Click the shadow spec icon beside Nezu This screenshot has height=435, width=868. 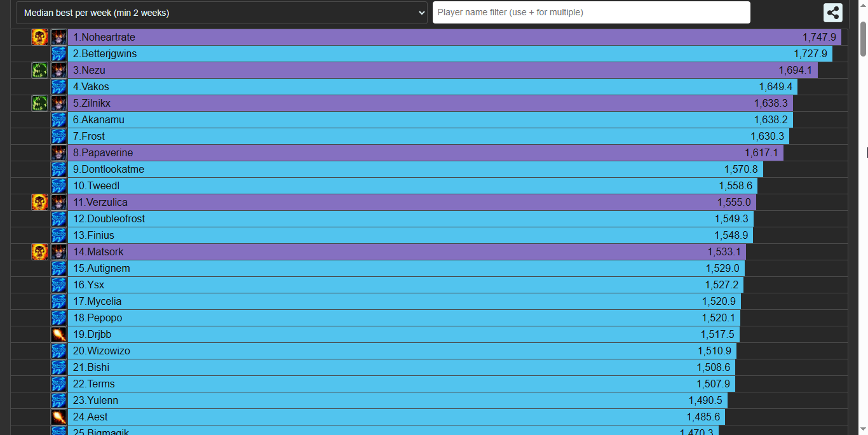point(58,70)
